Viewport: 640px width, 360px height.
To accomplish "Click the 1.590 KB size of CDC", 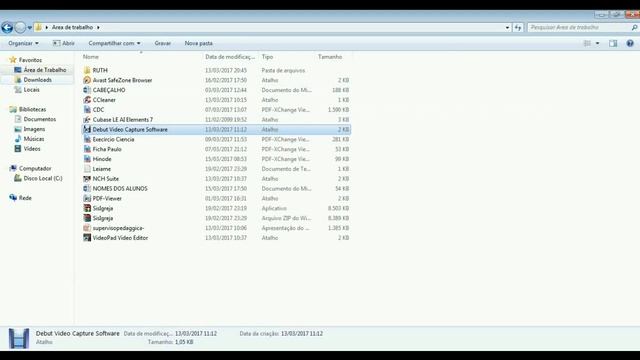I will (x=338, y=109).
